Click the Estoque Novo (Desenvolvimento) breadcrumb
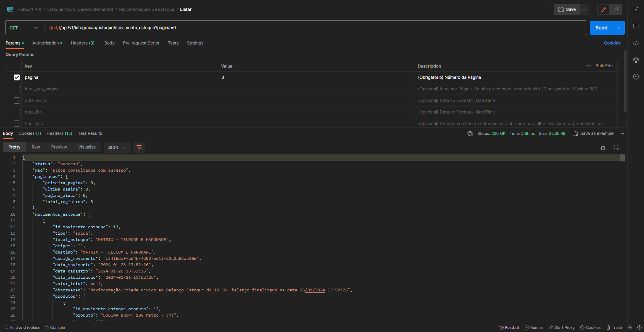644x332 pixels. 80,9
